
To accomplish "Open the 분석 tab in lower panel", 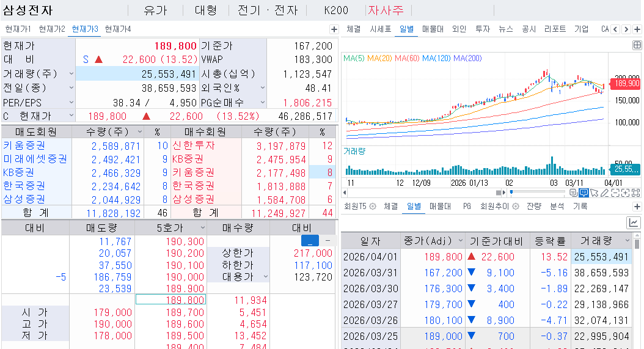I will 557,207.
